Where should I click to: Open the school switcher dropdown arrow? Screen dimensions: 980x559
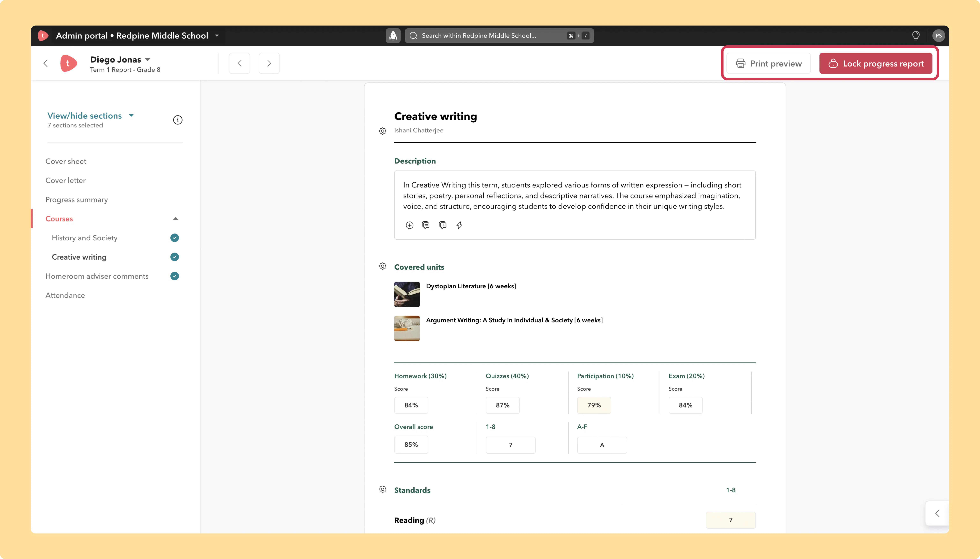coord(217,36)
